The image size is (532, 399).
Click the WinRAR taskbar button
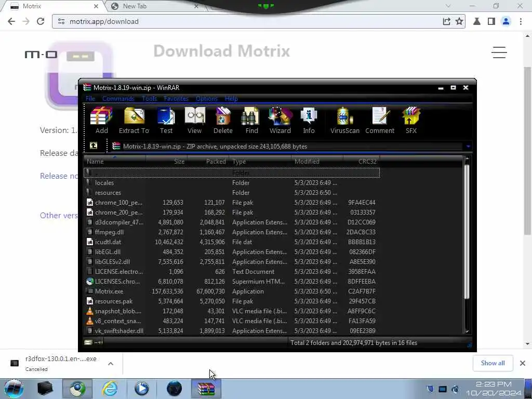click(206, 389)
